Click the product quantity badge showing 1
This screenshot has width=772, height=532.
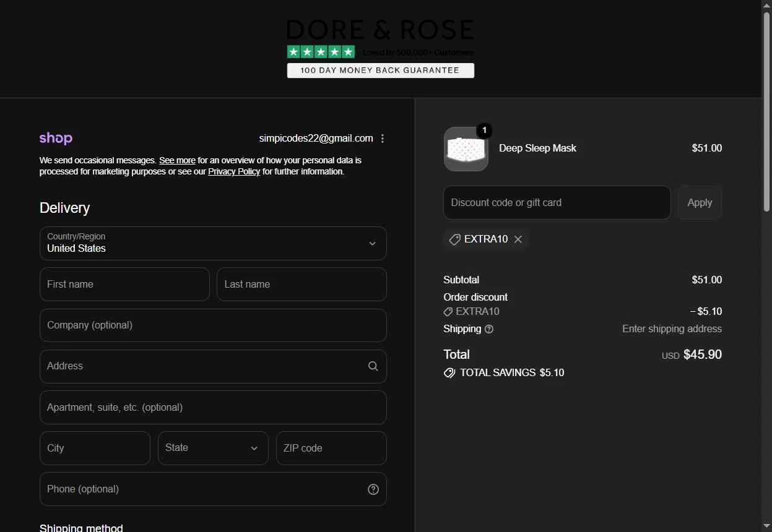(x=484, y=131)
